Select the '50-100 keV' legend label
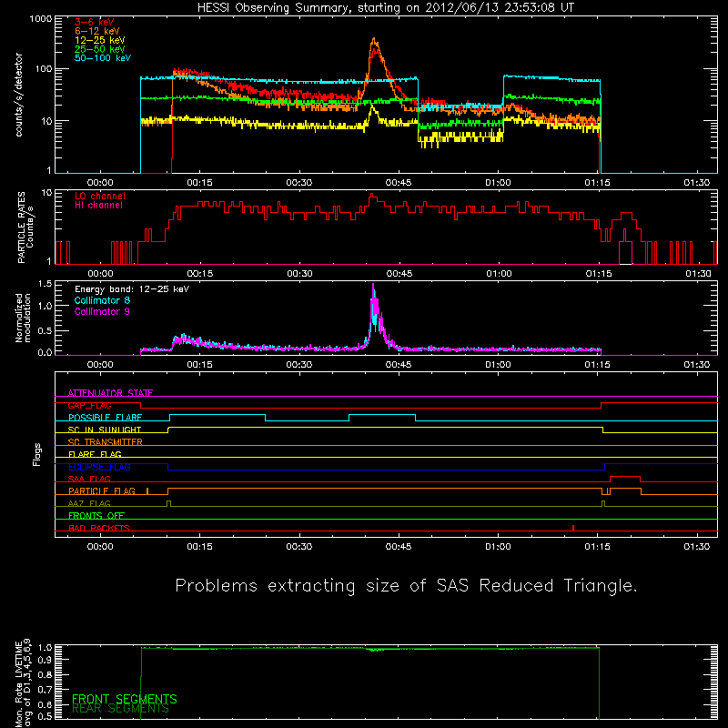The width and height of the screenshot is (728, 728). (x=103, y=58)
